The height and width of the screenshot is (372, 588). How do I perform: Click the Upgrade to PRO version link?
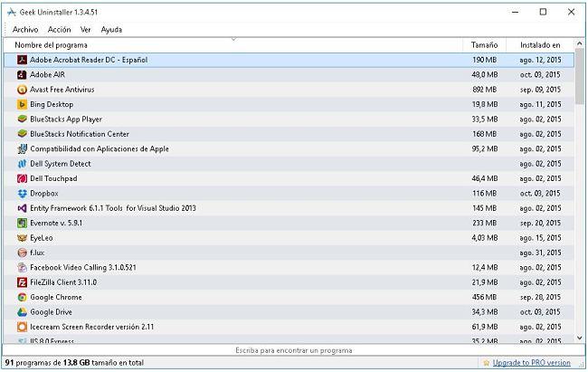coord(531,363)
